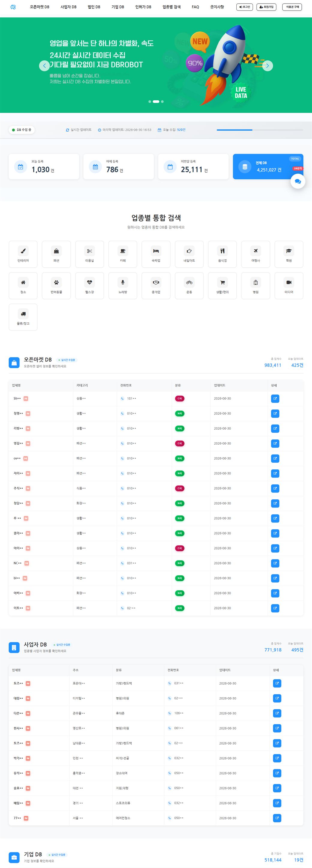312x868 pixels.
Task: Select the 패션 shopping bag category
Action: click(x=56, y=254)
